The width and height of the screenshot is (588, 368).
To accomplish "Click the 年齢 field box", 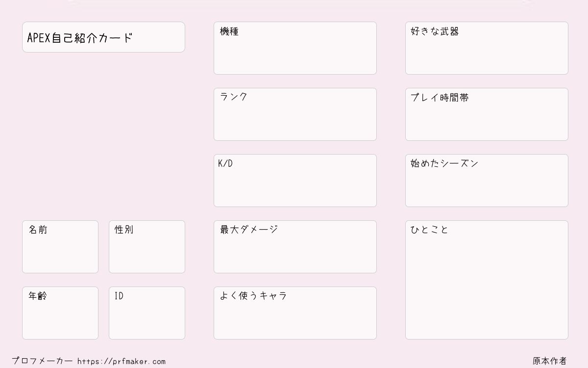I will [x=60, y=313].
